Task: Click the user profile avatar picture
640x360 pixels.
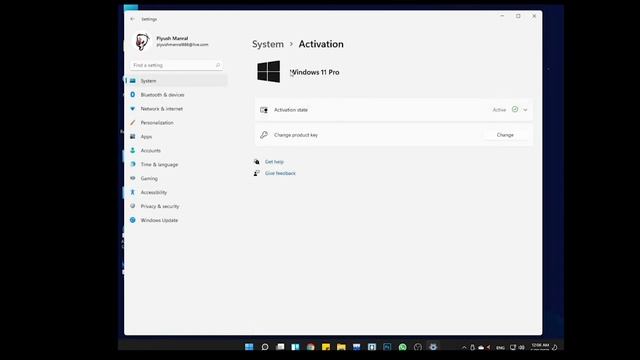Action: tap(142, 41)
